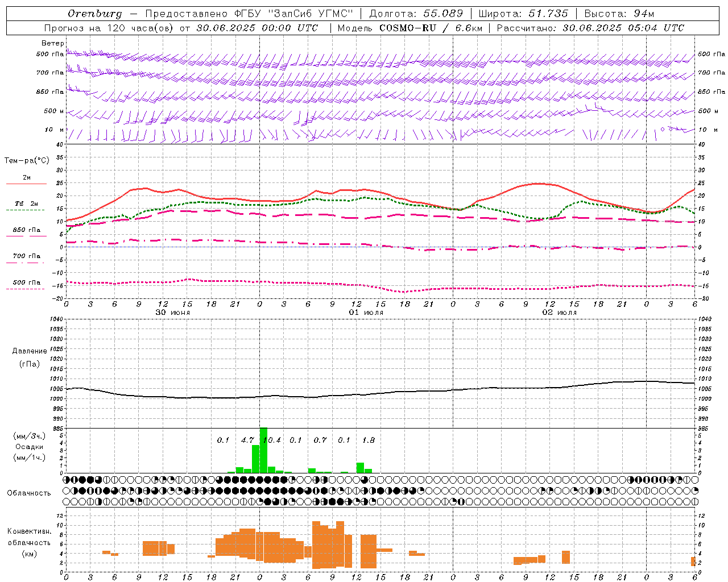
Task: Click the red 2м temperature legend line
Action: pos(26,184)
